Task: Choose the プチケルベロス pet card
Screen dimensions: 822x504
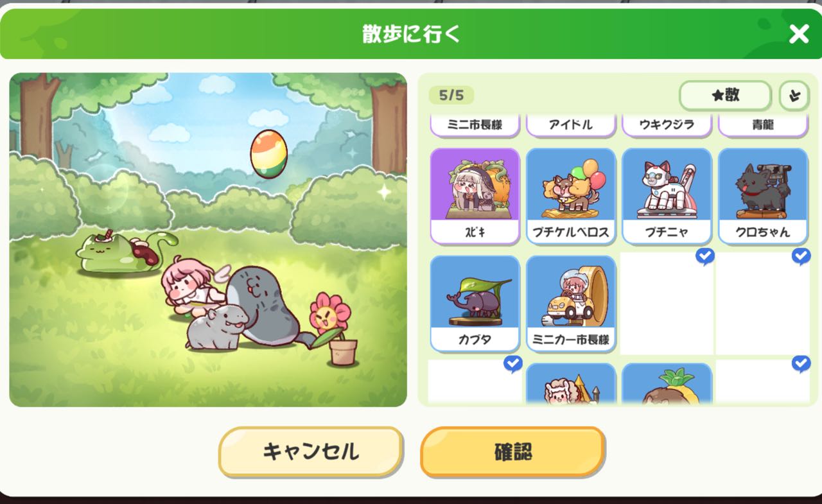Action: (571, 196)
